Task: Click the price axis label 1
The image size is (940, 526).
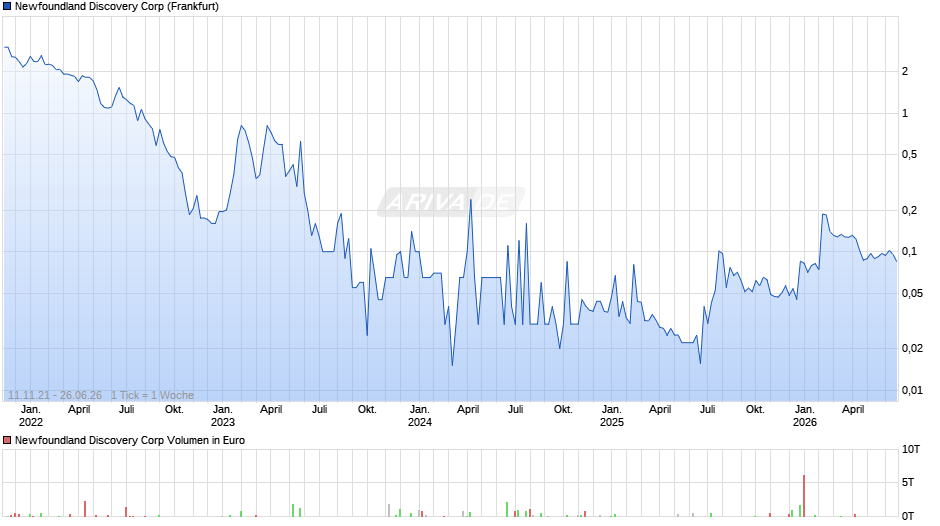Action: coord(905,113)
